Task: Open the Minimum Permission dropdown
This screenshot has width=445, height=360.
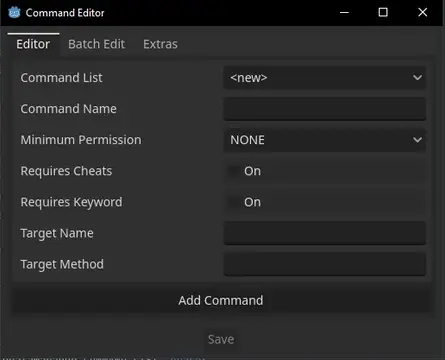Action: point(325,140)
